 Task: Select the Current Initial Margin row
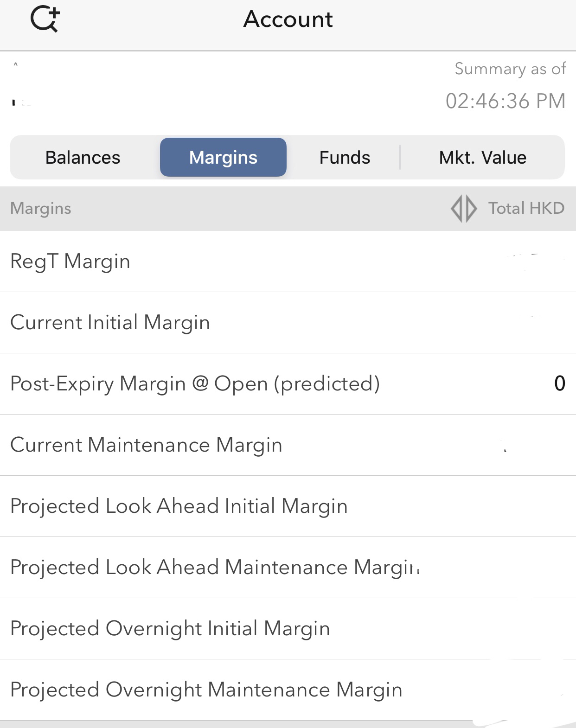[x=288, y=323]
